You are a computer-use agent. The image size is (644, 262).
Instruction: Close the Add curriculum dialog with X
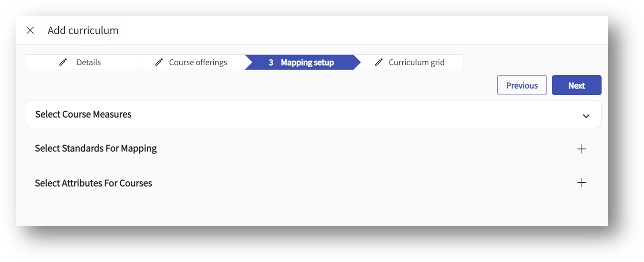[x=30, y=30]
